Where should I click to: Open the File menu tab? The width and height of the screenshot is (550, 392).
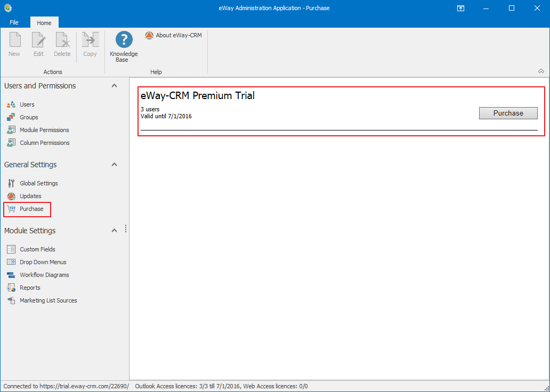[14, 22]
